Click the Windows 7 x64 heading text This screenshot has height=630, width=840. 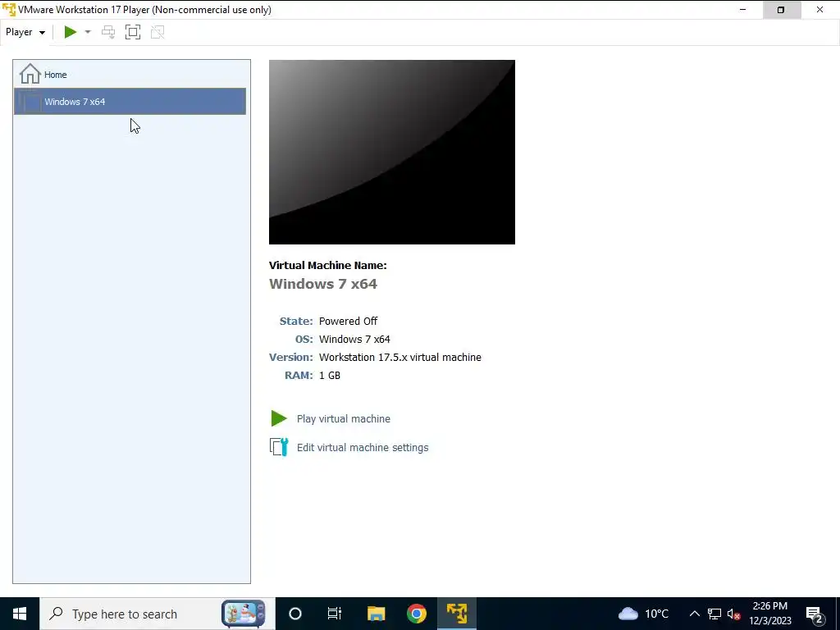pyautogui.click(x=323, y=284)
